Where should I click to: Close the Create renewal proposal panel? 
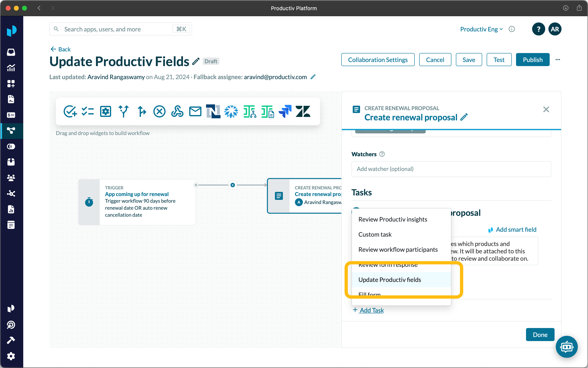point(546,110)
